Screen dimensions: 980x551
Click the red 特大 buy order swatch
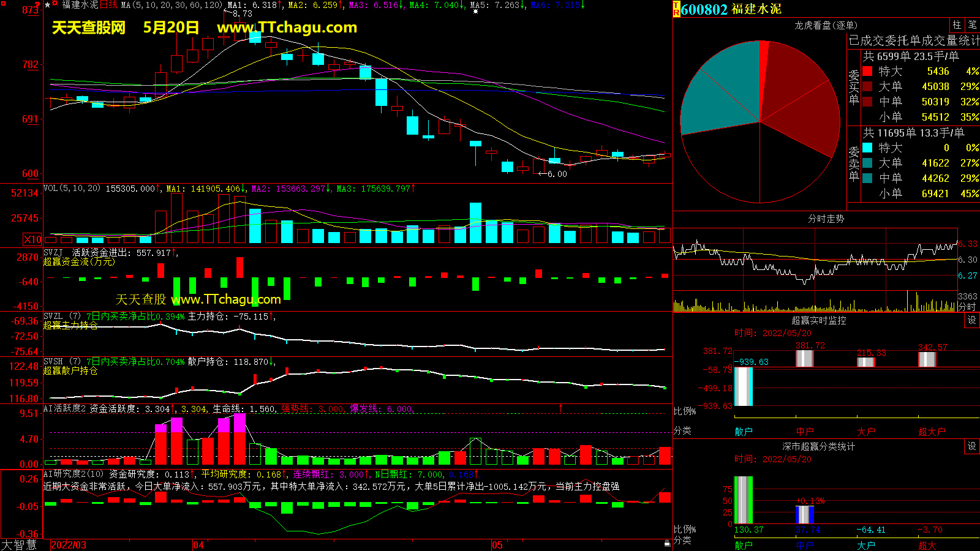pyautogui.click(x=867, y=72)
